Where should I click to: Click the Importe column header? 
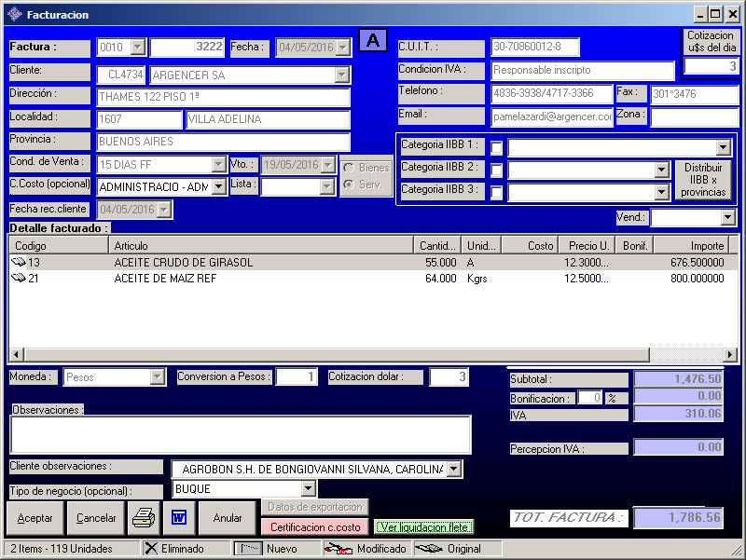(689, 245)
